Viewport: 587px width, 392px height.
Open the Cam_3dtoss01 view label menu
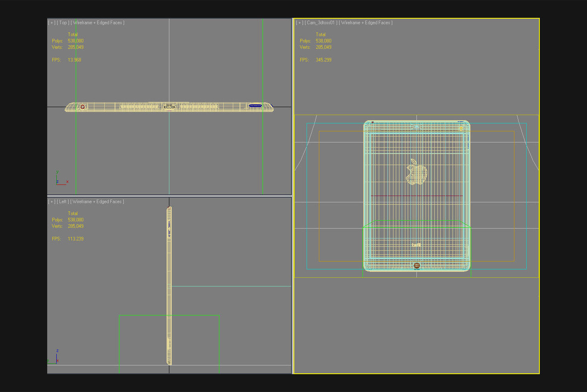pyautogui.click(x=321, y=23)
